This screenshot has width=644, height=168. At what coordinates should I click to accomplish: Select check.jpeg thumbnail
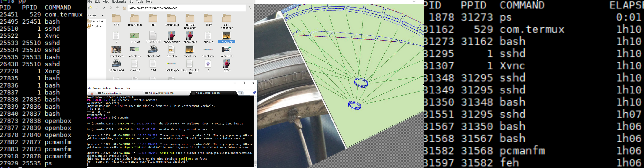[x=117, y=50]
